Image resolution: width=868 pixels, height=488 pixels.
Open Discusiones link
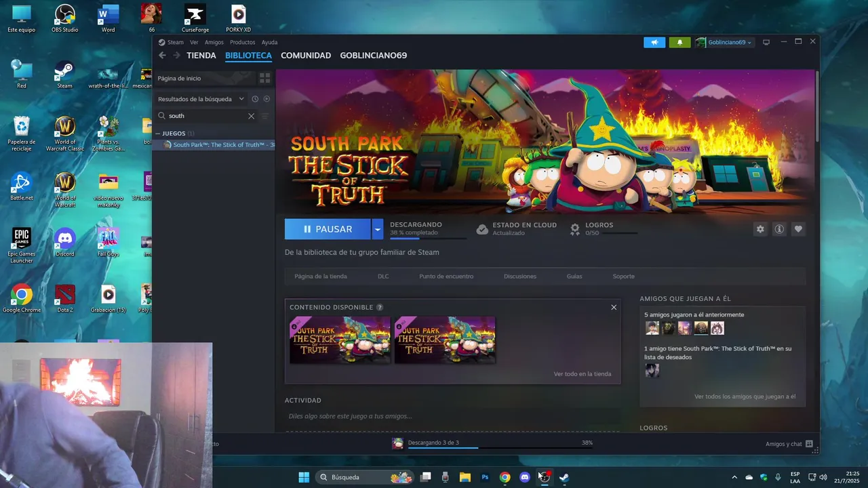[x=520, y=277]
